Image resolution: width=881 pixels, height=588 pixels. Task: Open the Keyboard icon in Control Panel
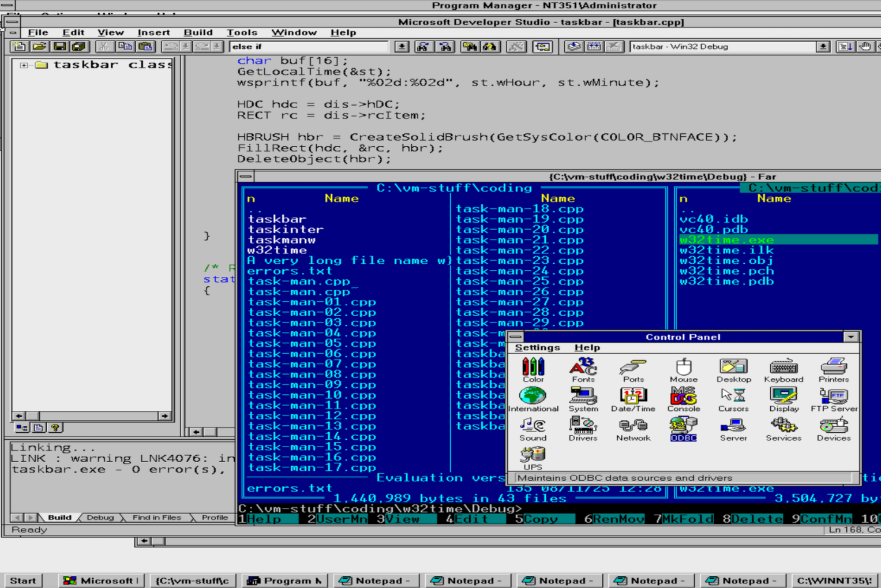click(x=783, y=370)
